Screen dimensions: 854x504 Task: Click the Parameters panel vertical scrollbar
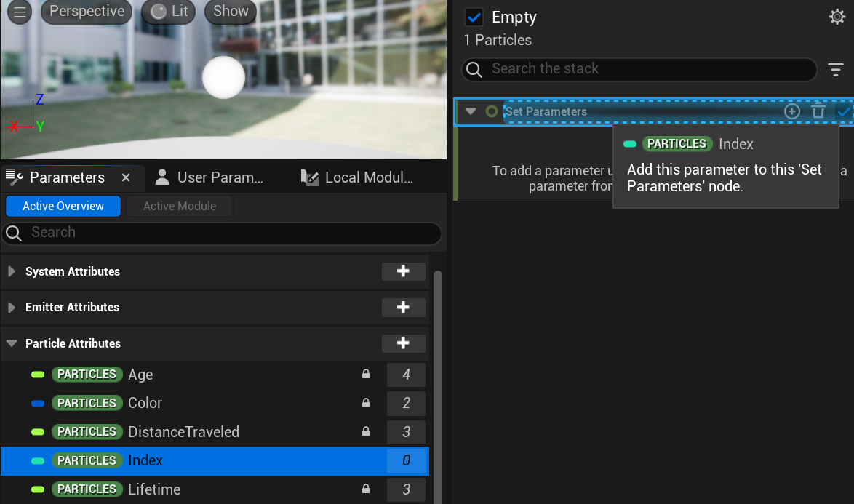437,386
